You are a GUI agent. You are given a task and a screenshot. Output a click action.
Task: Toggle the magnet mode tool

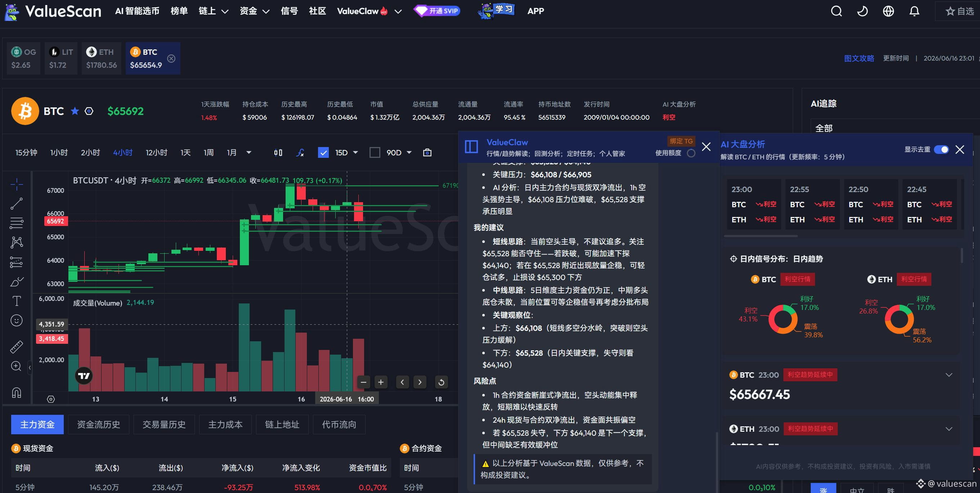pos(16,392)
